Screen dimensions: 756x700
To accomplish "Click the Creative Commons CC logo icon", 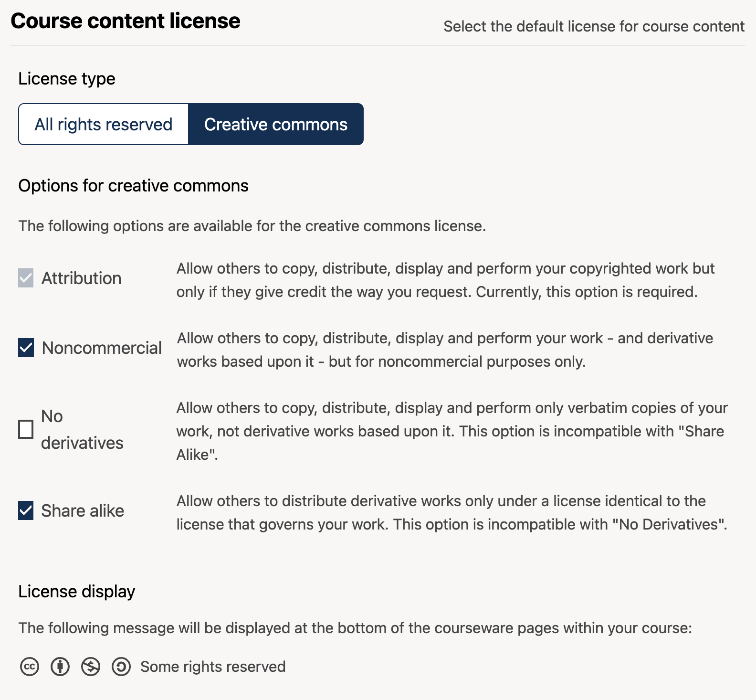I will tap(30, 667).
